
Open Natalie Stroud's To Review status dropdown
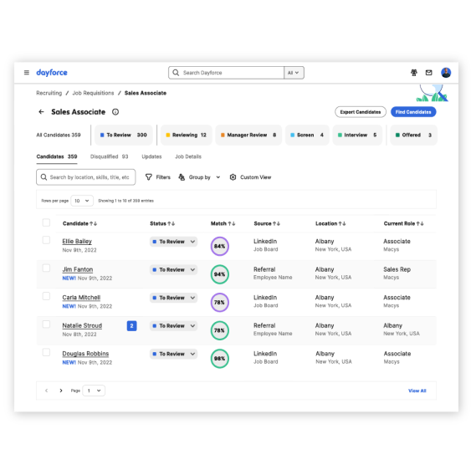[174, 325]
